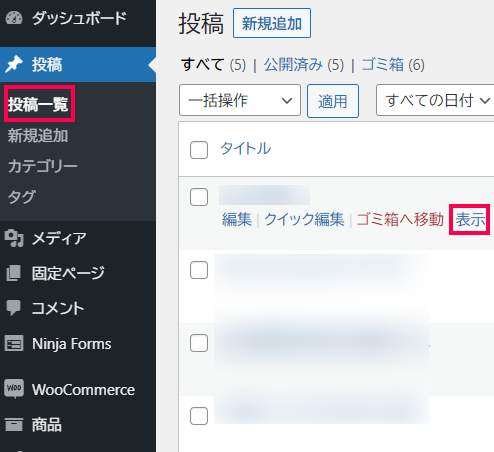Expand the 一括操作 bulk actions dropdown
Screen dimensions: 494x452
240,100
